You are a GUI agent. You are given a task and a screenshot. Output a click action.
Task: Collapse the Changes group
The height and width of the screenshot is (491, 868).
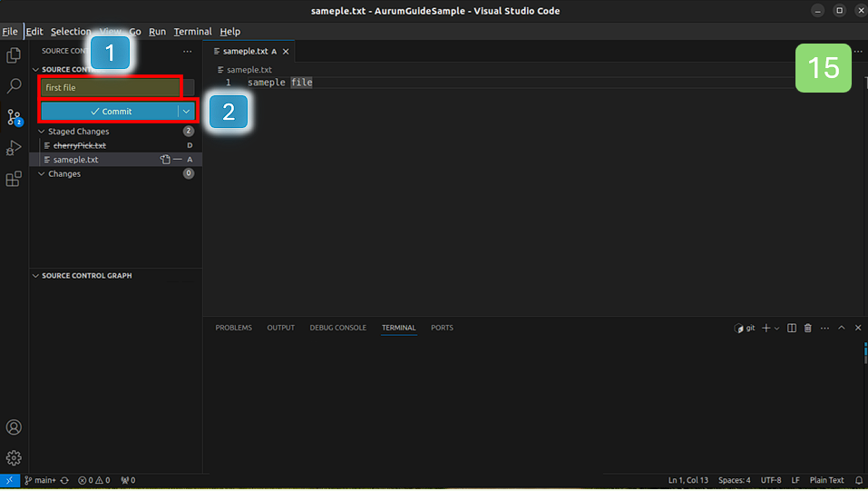point(41,174)
